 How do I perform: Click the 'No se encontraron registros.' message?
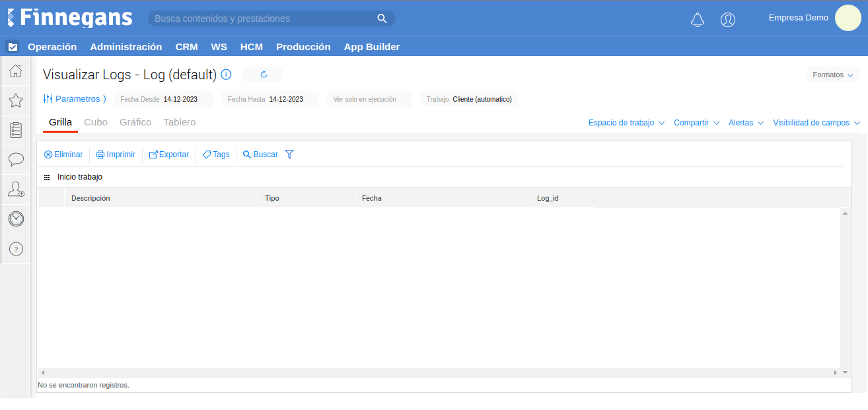[x=84, y=385]
